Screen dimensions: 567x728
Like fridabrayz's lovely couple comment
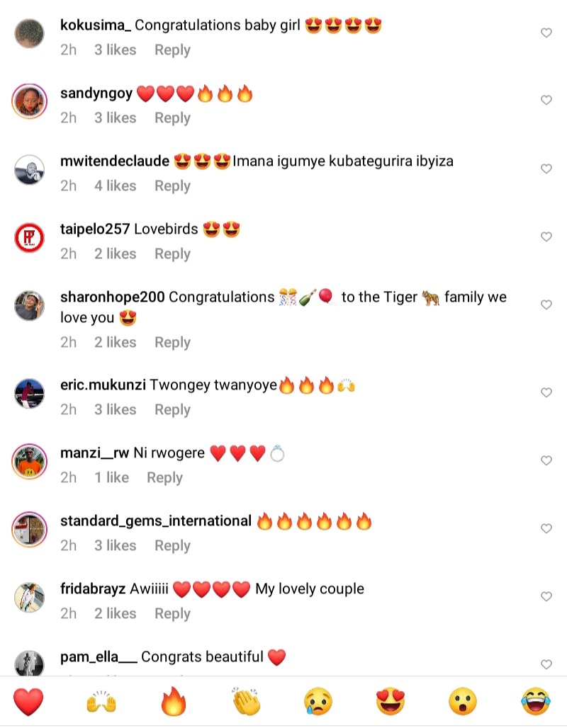click(x=546, y=596)
